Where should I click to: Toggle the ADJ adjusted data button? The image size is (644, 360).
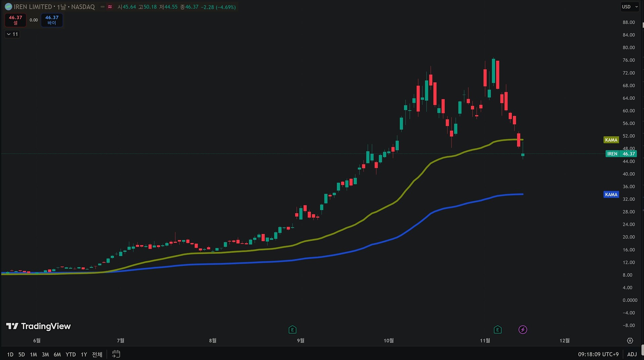(632, 354)
